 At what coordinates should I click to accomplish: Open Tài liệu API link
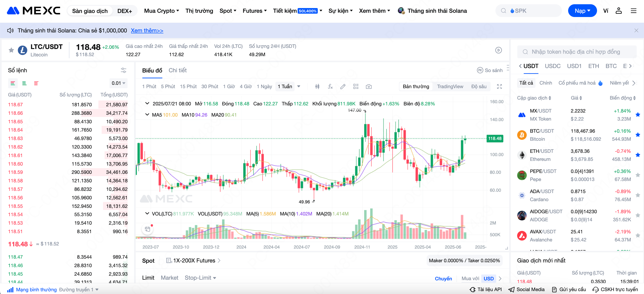click(486, 290)
